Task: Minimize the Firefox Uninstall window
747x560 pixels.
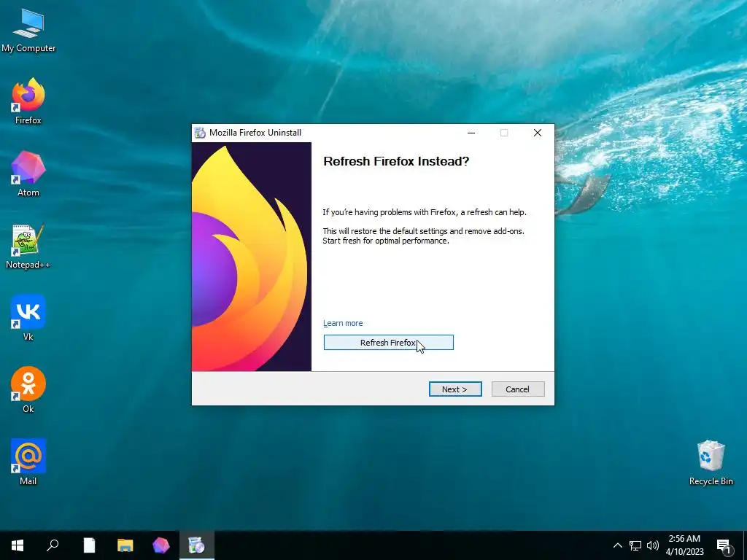Action: point(471,133)
